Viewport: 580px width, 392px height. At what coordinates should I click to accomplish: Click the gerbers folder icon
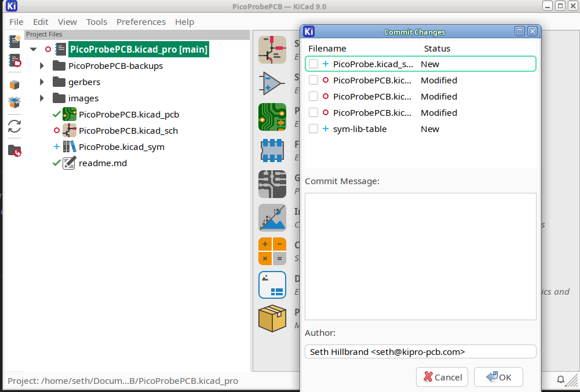point(59,82)
